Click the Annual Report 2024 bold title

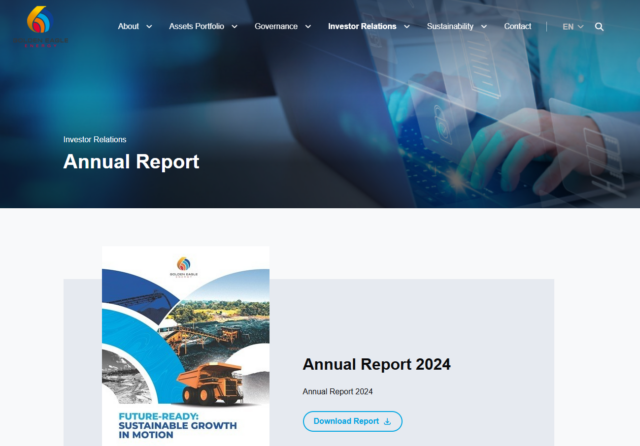[376, 364]
